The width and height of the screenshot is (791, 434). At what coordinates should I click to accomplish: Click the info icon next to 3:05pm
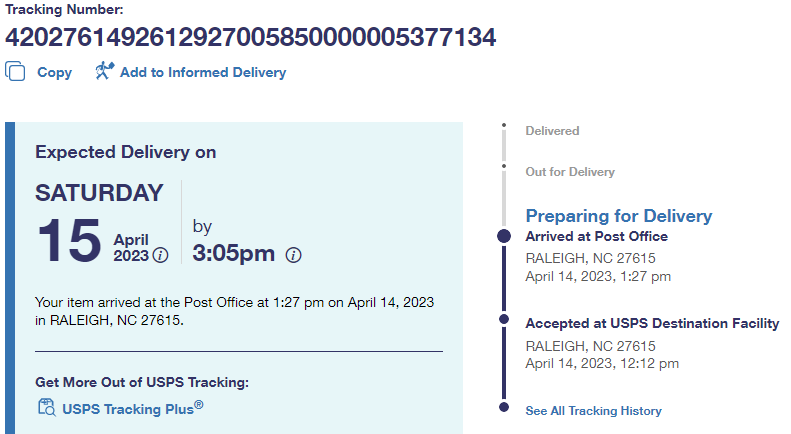293,254
